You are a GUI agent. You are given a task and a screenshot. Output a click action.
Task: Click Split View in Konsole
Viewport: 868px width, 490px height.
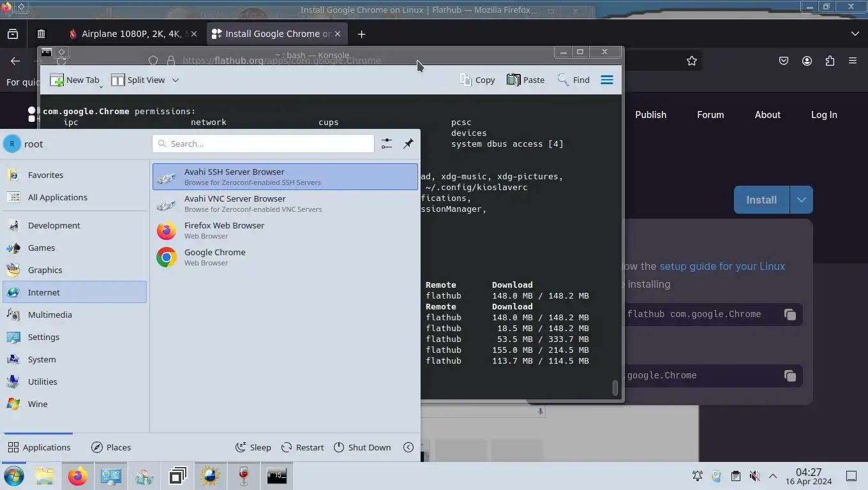(138, 80)
